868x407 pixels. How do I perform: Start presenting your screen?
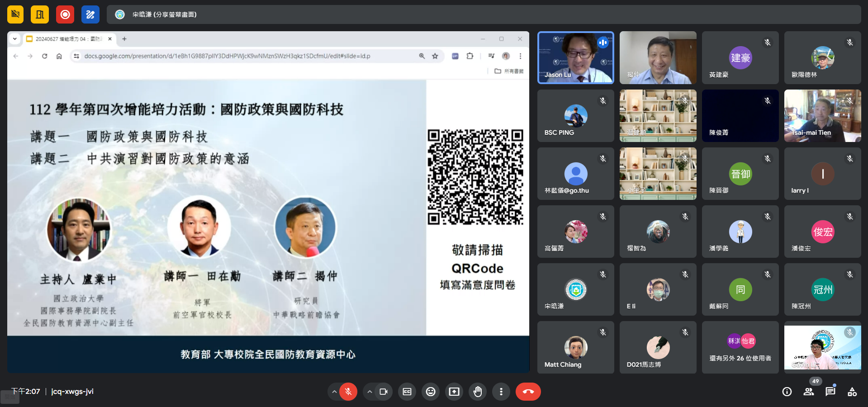[x=454, y=392]
